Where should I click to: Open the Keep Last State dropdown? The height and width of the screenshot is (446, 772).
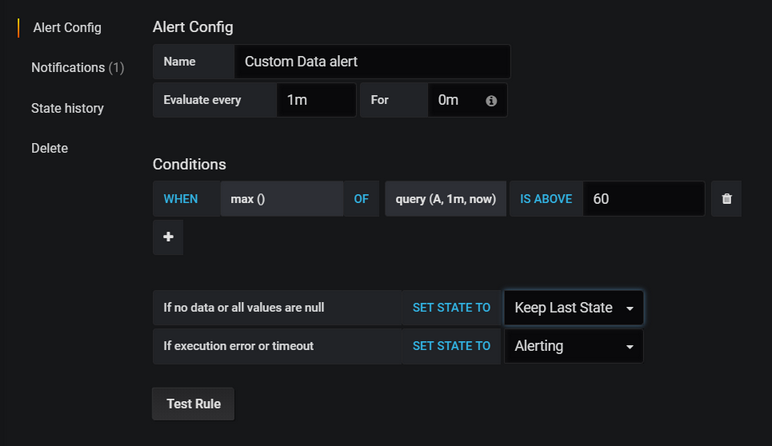(x=574, y=308)
